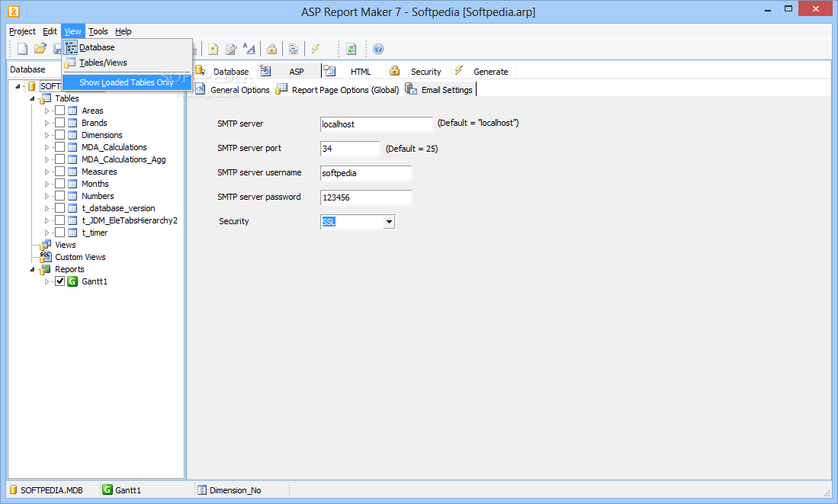This screenshot has width=838, height=504.
Task: Expand the t_JDM_EleTabsHierarchy2 node
Action: pyautogui.click(x=47, y=220)
